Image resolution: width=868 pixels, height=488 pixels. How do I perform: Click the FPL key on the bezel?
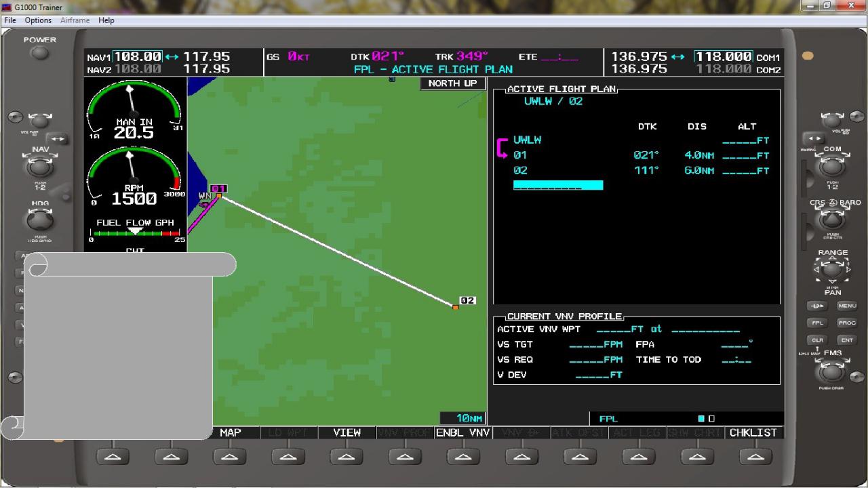coord(818,323)
